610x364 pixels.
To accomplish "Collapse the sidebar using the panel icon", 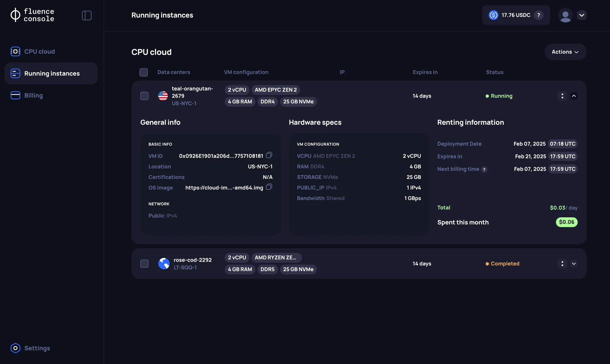I will (86, 15).
